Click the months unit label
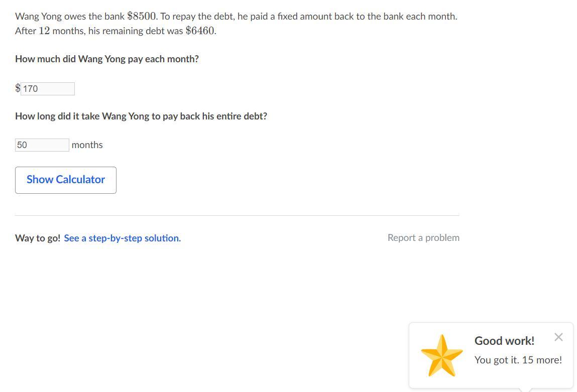 87,145
